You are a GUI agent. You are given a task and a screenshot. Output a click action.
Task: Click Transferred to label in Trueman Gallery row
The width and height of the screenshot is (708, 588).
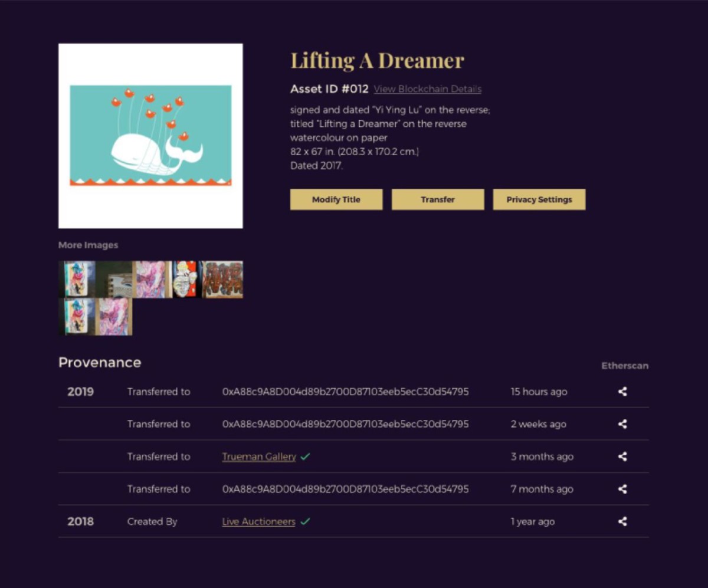[159, 456]
